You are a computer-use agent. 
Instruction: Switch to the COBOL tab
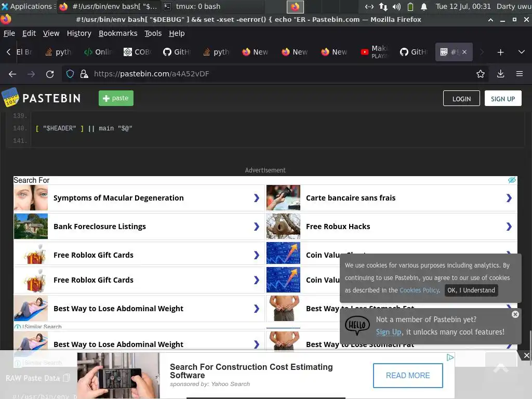click(137, 52)
